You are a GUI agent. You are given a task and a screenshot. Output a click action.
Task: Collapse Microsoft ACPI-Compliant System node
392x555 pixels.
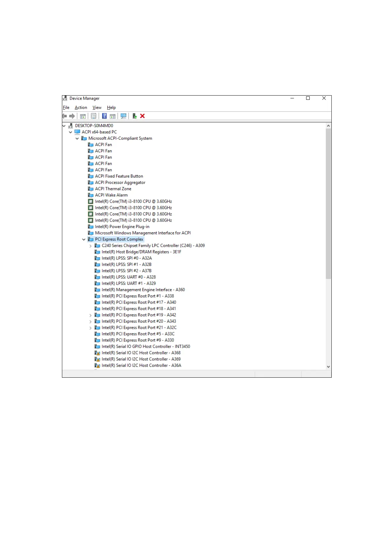[77, 138]
